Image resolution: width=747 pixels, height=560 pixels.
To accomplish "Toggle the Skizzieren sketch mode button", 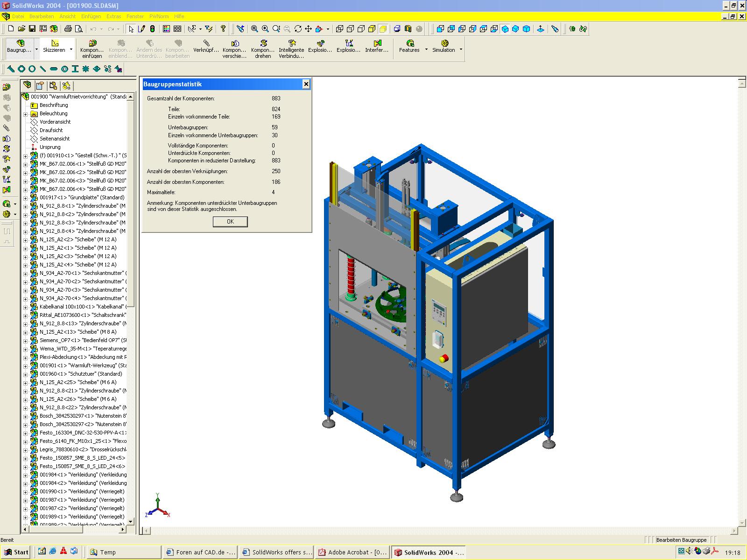I will 55,46.
